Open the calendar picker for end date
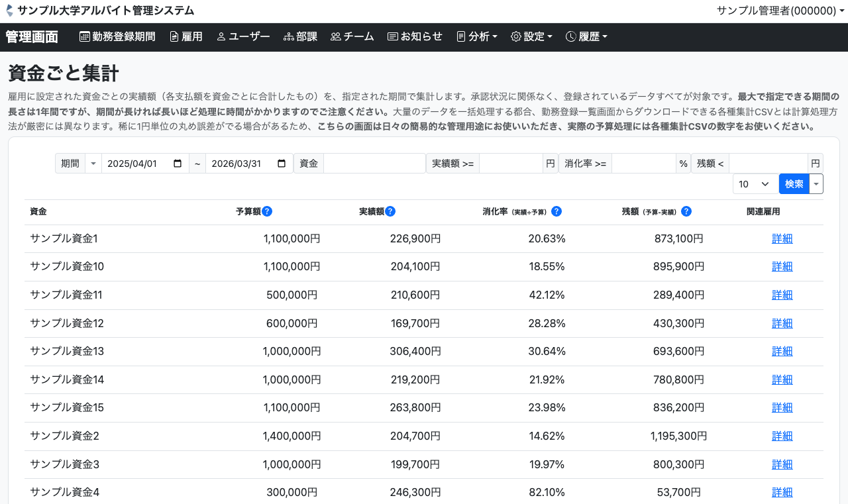848x504 pixels. [282, 164]
